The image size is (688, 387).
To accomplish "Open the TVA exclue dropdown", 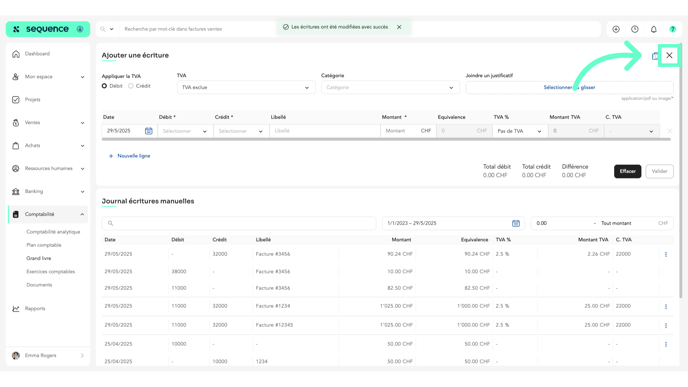I will pos(246,87).
